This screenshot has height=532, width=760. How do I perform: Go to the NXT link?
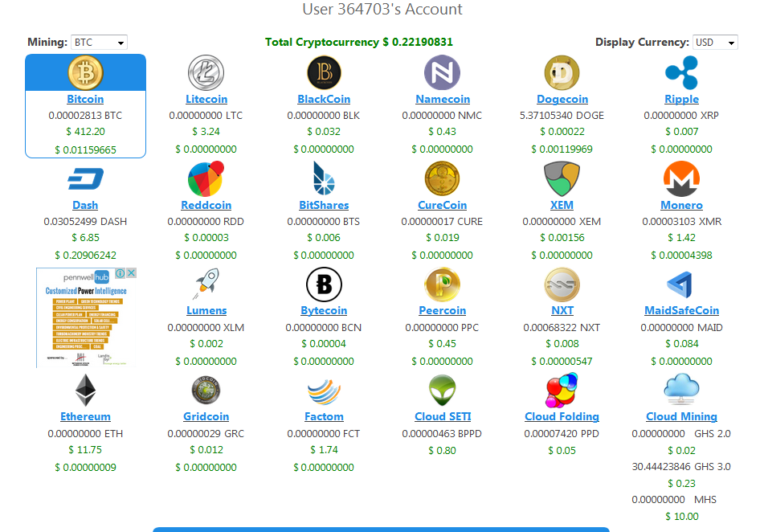562,310
